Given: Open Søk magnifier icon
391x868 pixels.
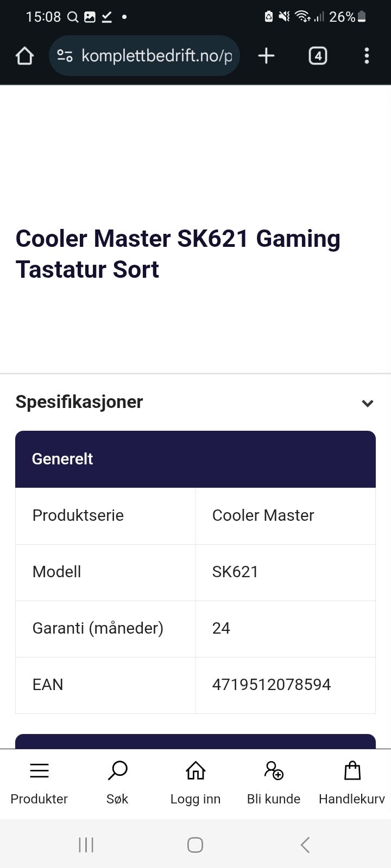Looking at the screenshot, I should coord(117,770).
